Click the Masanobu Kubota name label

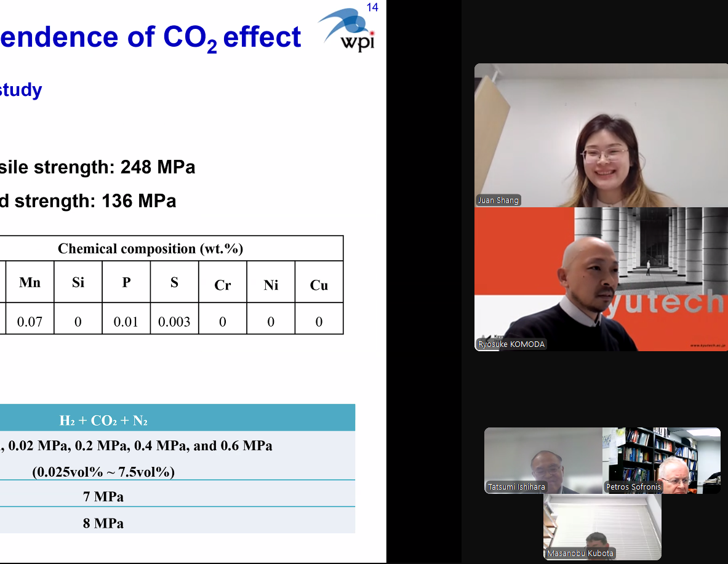[580, 554]
